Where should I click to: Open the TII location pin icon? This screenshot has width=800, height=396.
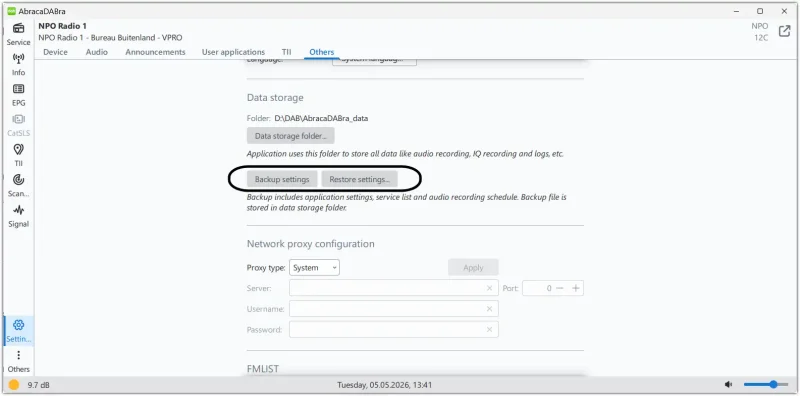click(x=18, y=149)
